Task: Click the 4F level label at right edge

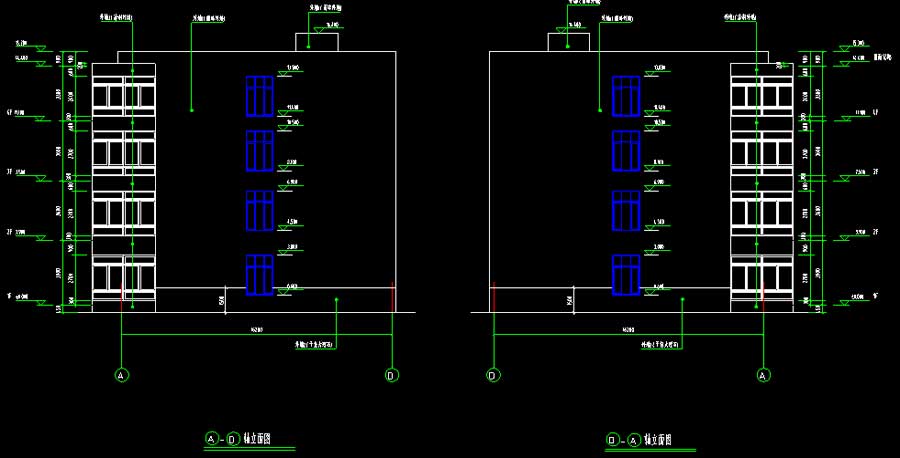Action: pos(875,112)
